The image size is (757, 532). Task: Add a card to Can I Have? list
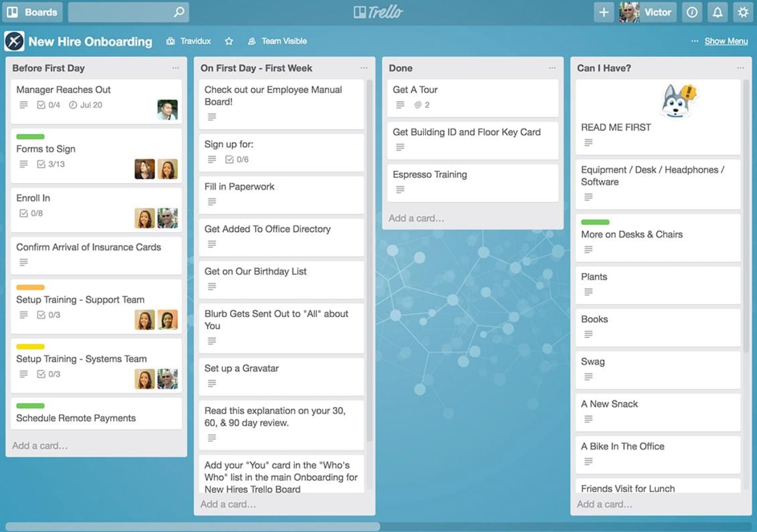605,504
